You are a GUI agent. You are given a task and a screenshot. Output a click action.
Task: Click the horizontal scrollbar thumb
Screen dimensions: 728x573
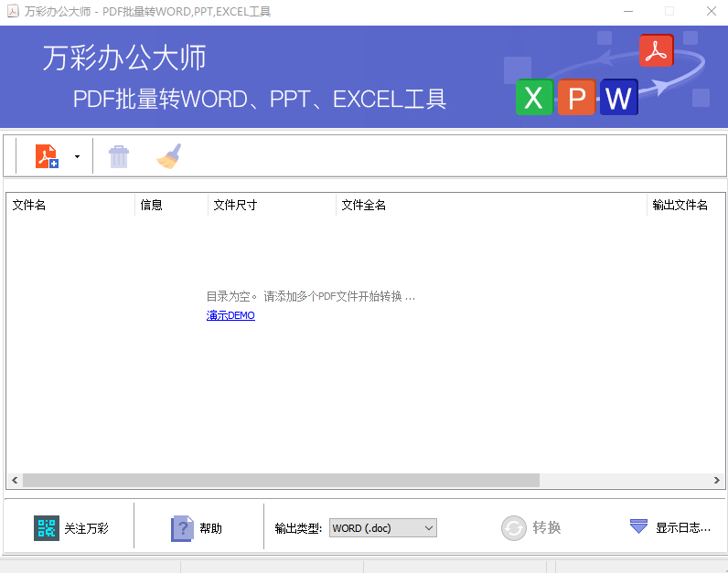pyautogui.click(x=281, y=480)
